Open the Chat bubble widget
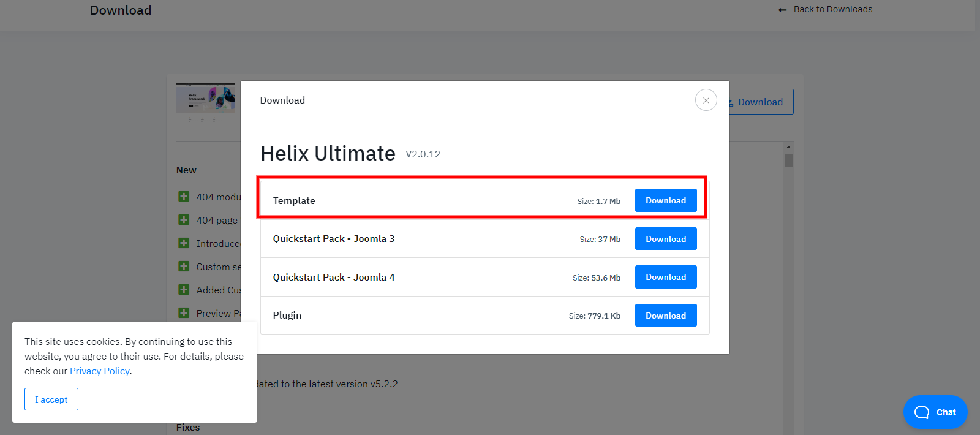980x435 pixels. click(935, 412)
